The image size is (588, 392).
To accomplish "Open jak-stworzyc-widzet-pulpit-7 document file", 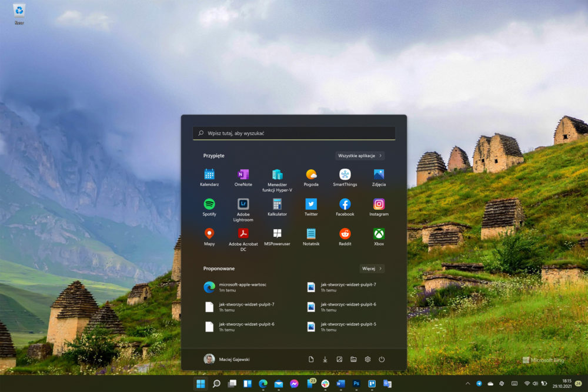I will coord(243,307).
